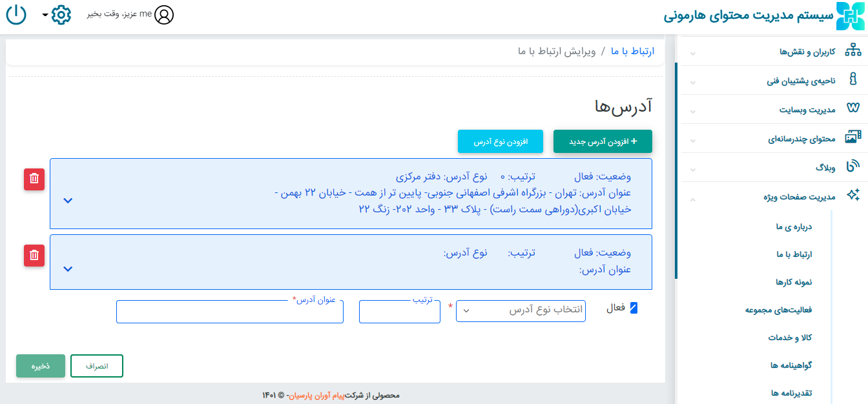
Task: Expand the مدیریت وبسایت sidebar menu
Action: (769, 110)
